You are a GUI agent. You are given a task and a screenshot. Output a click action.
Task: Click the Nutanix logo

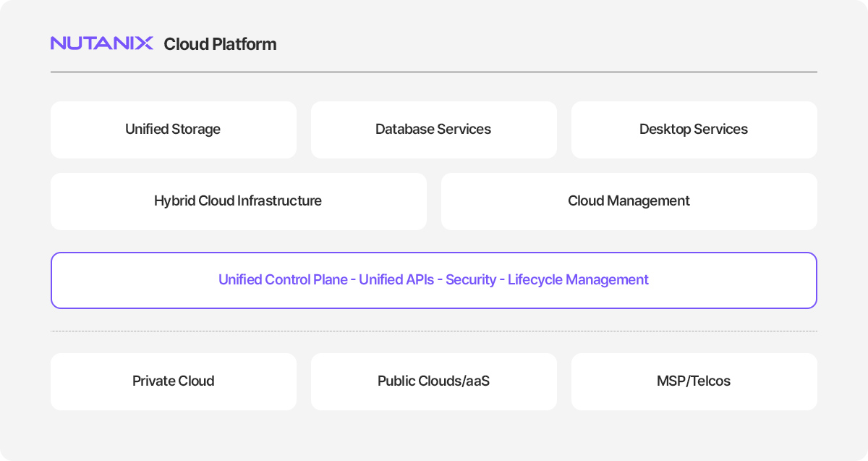pos(102,43)
